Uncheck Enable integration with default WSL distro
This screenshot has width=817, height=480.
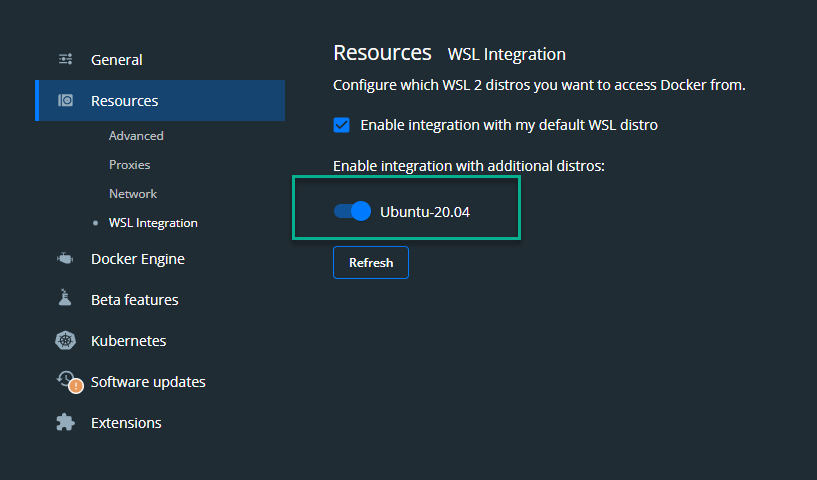coord(341,125)
